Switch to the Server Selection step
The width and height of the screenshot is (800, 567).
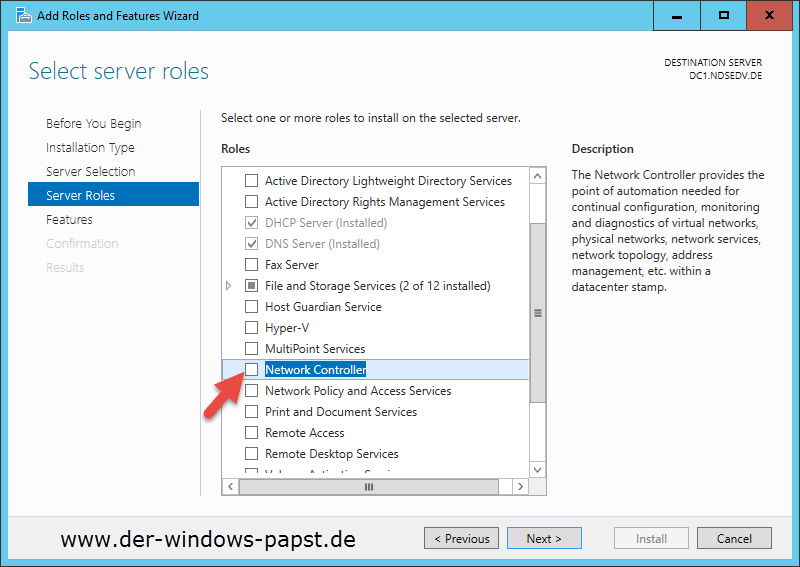[x=90, y=172]
